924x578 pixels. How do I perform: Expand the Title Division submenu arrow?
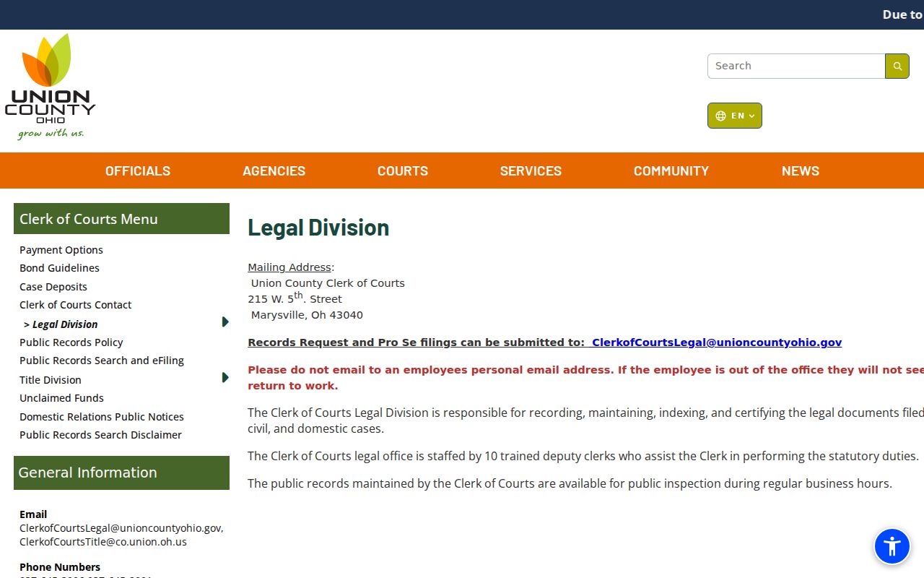click(x=225, y=378)
